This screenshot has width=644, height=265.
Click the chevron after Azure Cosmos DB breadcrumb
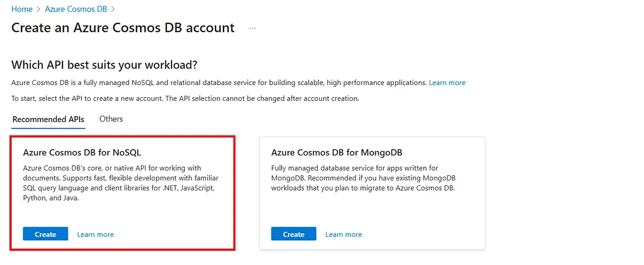113,9
